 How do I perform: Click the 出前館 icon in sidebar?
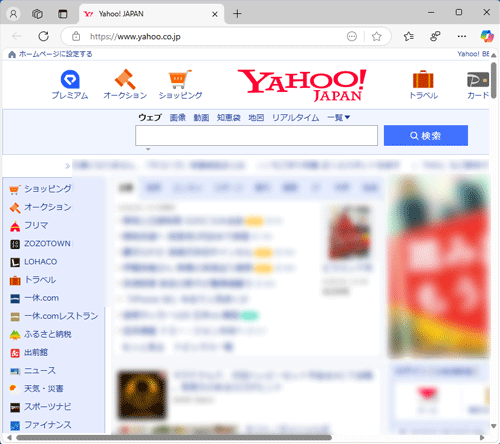coord(15,353)
